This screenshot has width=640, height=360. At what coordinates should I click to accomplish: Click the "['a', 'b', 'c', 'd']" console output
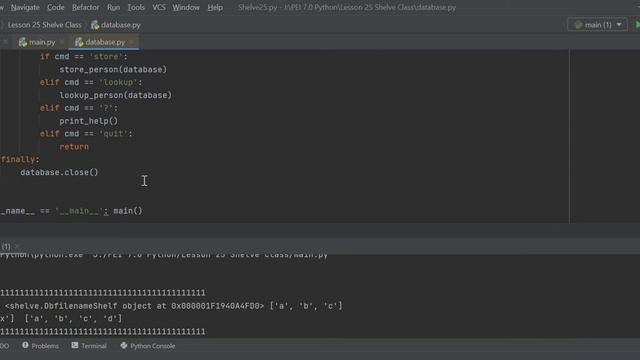tap(73, 318)
